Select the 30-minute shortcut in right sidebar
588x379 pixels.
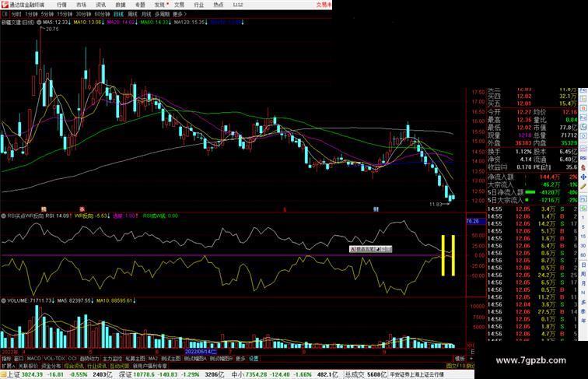click(583, 246)
